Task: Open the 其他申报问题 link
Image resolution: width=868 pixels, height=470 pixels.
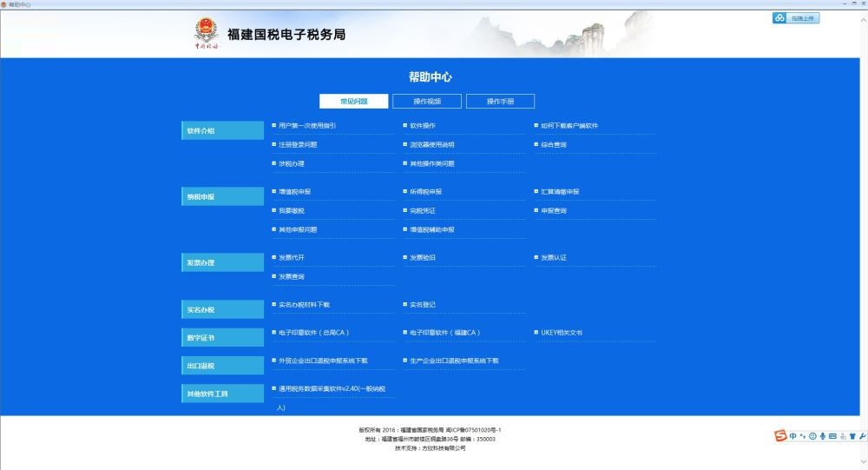Action: tap(298, 229)
